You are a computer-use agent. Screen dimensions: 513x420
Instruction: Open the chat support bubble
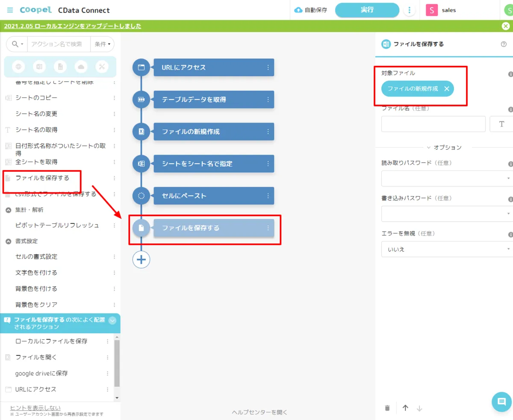click(x=501, y=402)
